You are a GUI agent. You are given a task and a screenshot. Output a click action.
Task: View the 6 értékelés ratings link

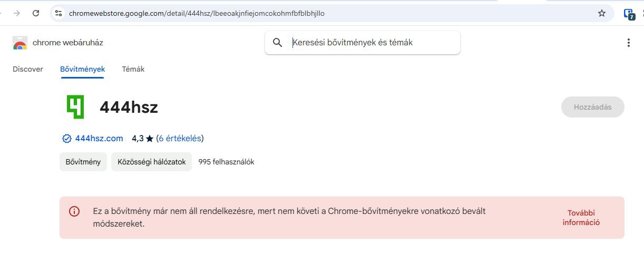180,139
